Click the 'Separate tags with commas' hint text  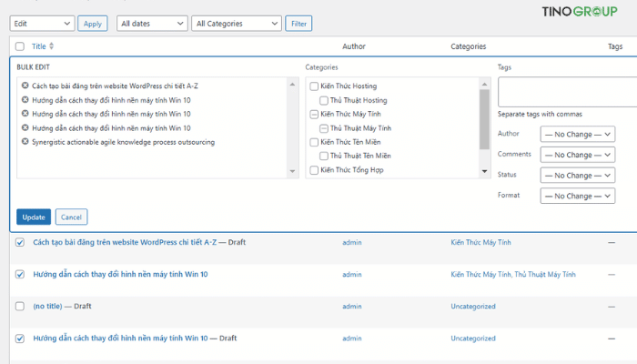540,114
